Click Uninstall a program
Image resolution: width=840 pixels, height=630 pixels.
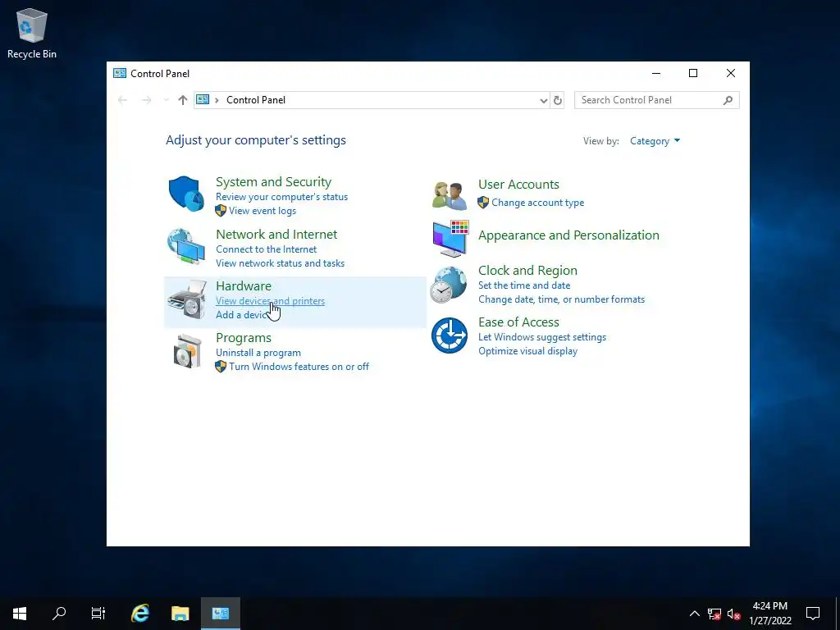click(258, 353)
